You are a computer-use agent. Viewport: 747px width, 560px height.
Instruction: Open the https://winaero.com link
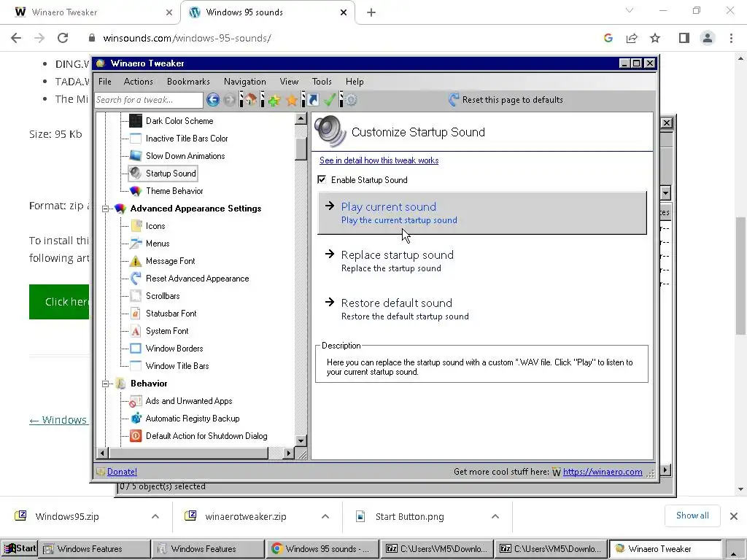point(603,472)
